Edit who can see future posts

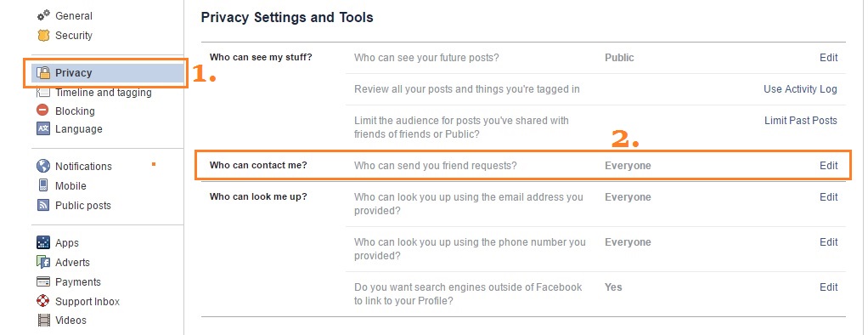click(x=828, y=58)
